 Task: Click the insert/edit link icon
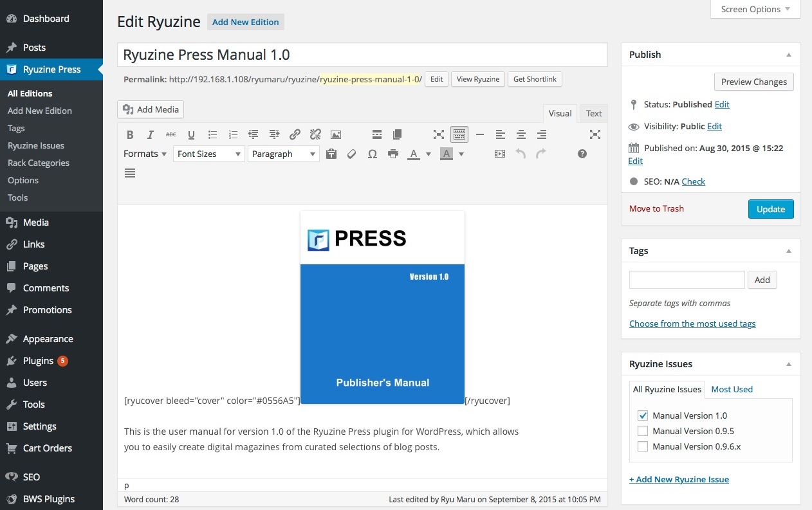point(295,134)
